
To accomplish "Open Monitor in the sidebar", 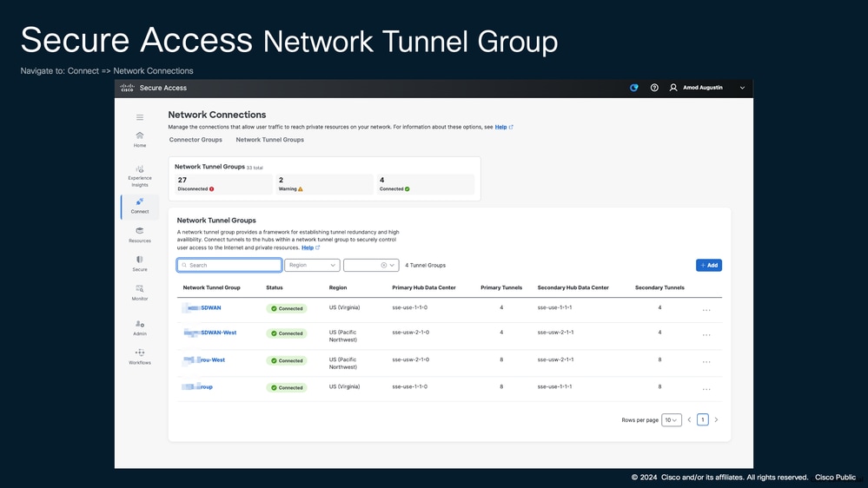I will click(140, 293).
